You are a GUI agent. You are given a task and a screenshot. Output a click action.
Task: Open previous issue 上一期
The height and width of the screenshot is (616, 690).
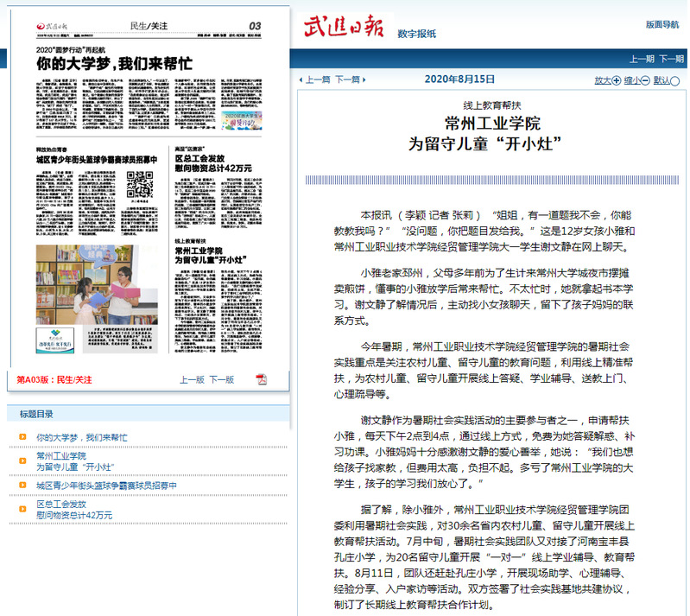(642, 59)
